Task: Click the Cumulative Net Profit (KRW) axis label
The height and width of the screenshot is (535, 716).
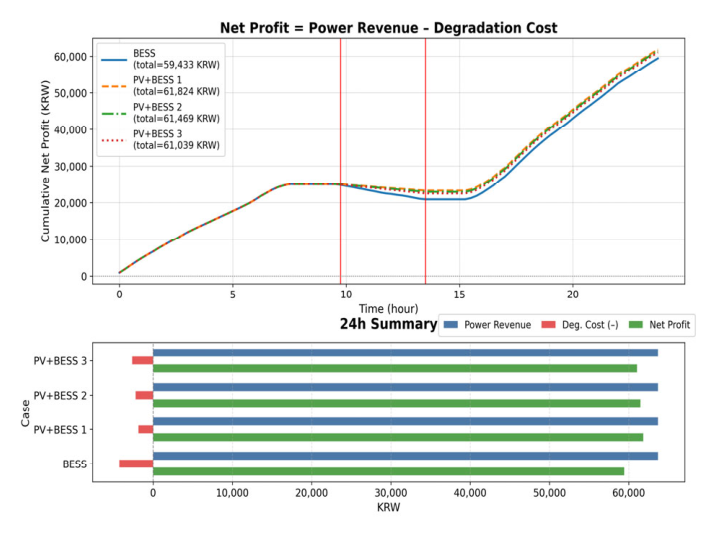Action: tap(45, 161)
